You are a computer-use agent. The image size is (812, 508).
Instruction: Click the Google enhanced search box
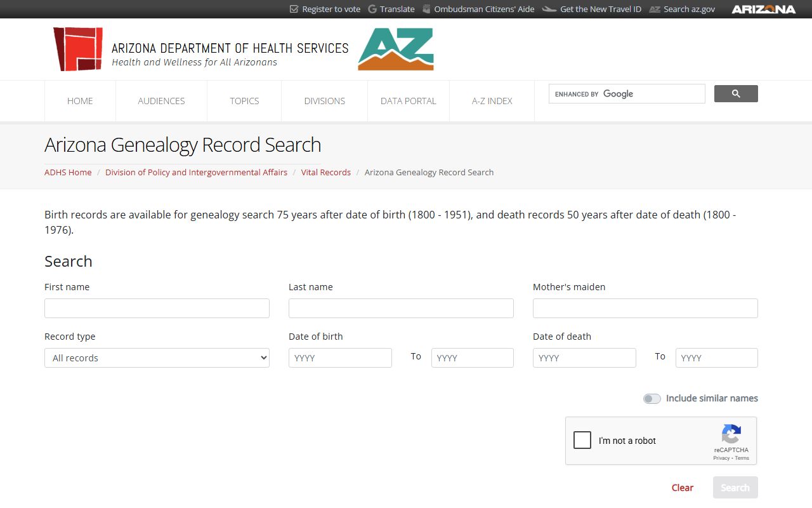click(x=627, y=93)
